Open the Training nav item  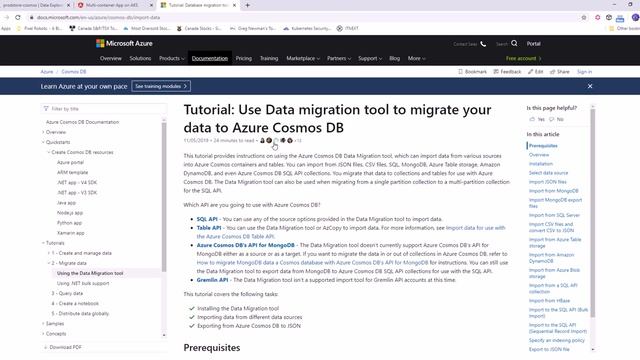269,58
